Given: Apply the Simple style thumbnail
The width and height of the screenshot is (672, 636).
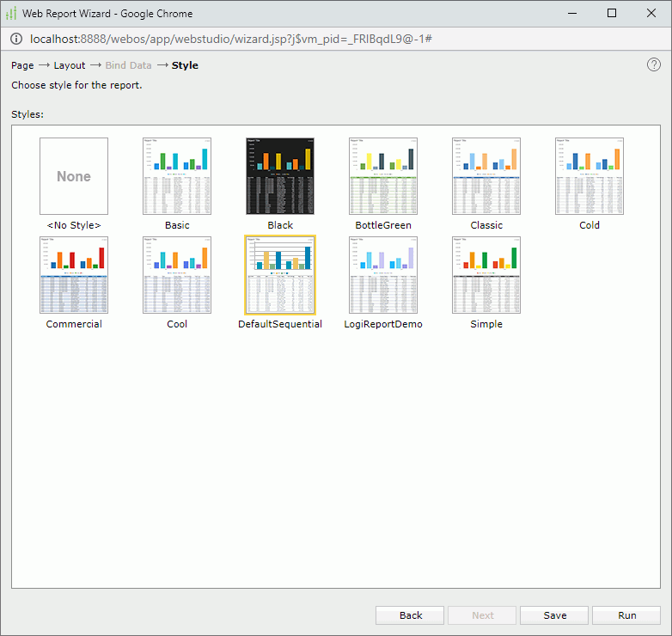Looking at the screenshot, I should (486, 275).
